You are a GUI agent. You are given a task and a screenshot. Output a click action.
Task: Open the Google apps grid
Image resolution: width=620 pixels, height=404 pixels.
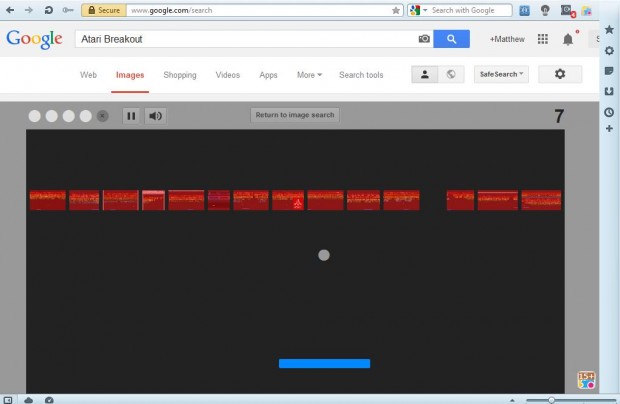[543, 39]
